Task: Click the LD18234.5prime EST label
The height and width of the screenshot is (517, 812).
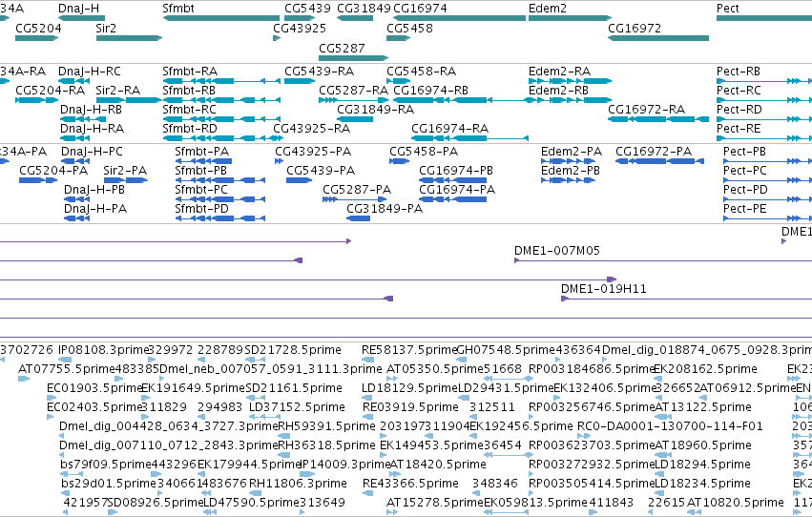Action: coord(702,485)
